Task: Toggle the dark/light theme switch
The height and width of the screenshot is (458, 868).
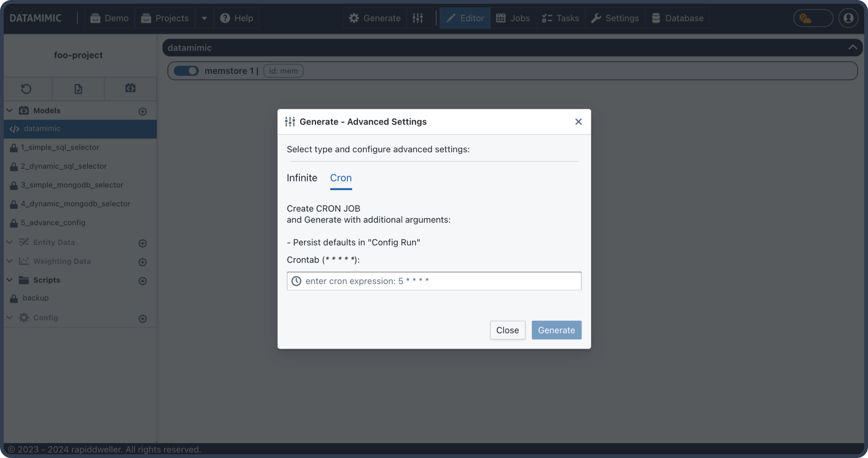Action: point(812,18)
